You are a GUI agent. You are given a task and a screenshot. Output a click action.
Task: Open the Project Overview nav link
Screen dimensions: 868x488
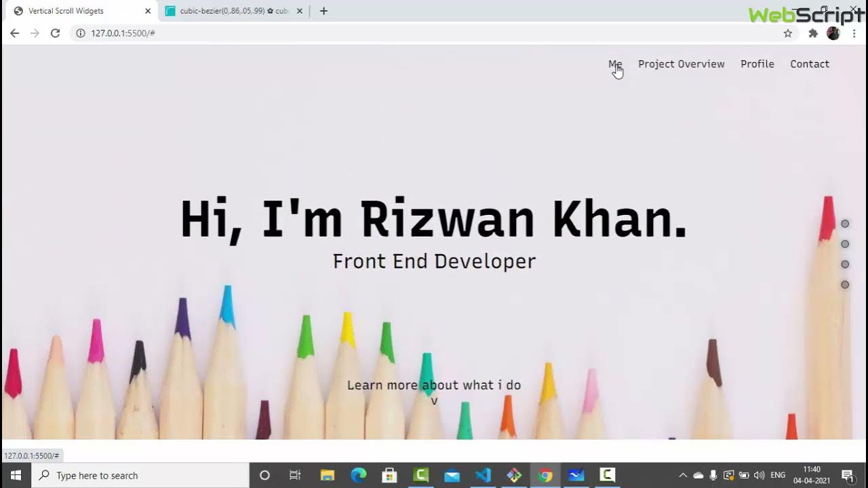[x=682, y=64]
